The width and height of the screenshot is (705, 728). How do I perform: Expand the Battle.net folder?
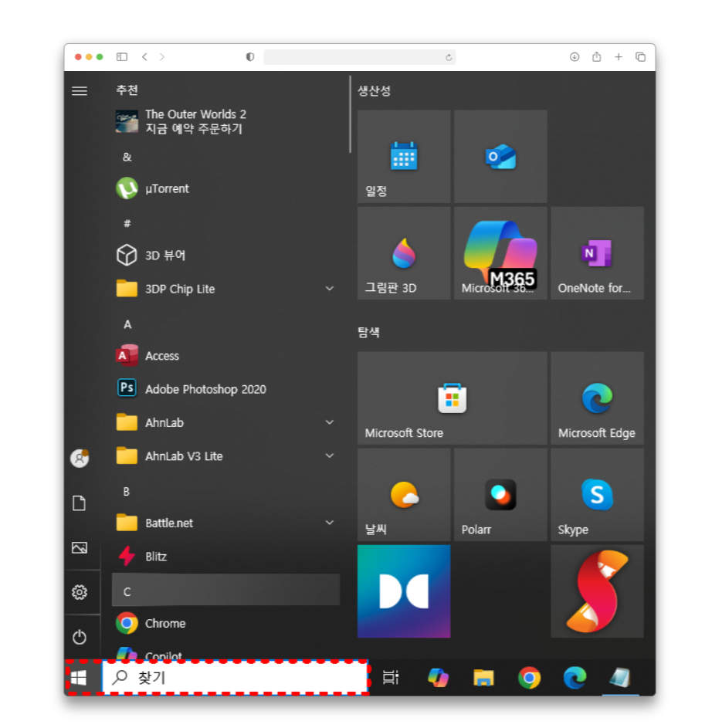(329, 523)
